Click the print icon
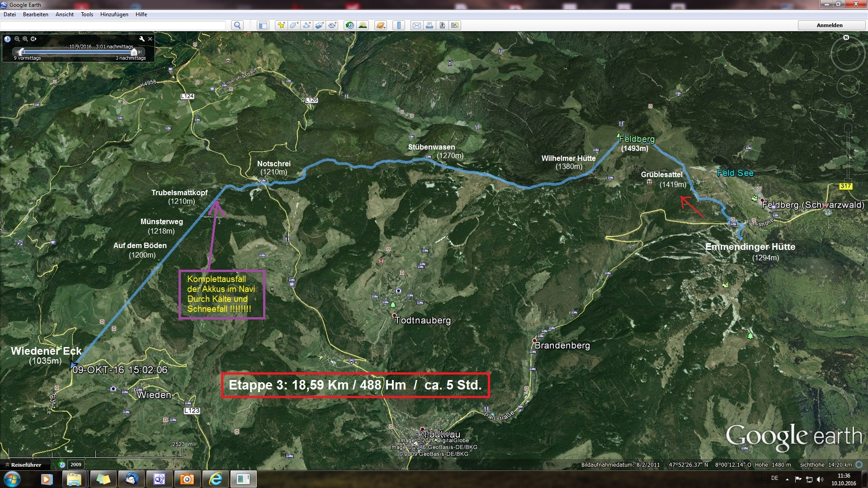Screen dimensions: 868x488 tap(429, 25)
